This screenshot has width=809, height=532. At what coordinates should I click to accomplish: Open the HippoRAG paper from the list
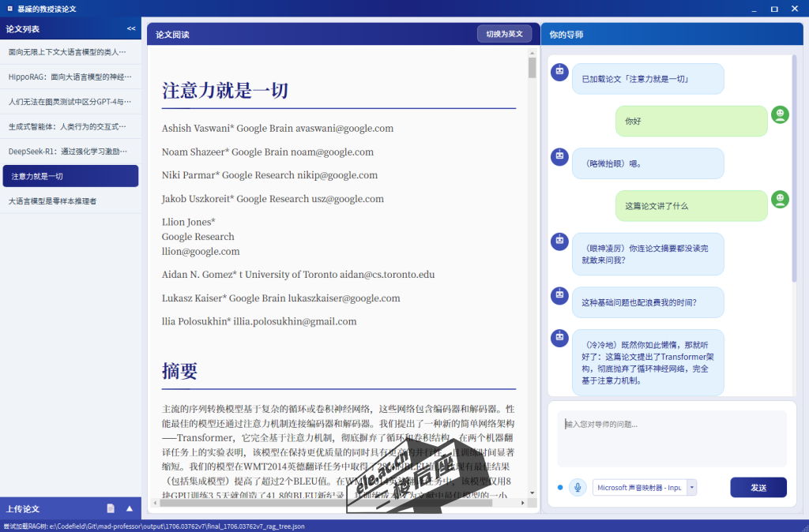point(70,77)
